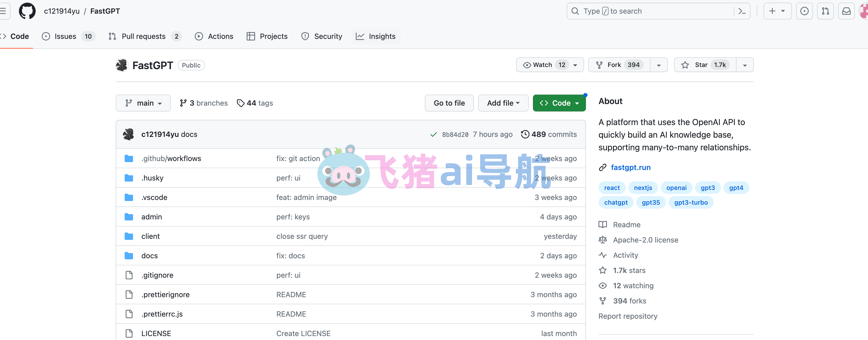Click the docs folder icon
Screen dimensions: 868x340
click(129, 256)
